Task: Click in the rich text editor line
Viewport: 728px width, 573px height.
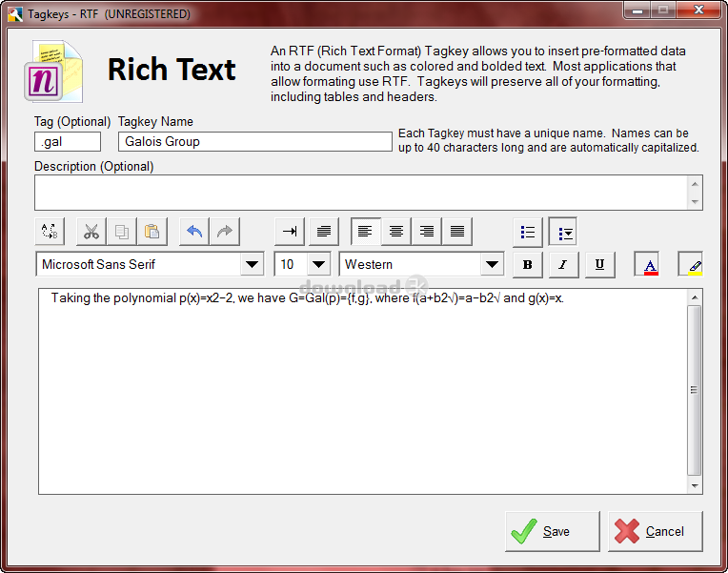Action: (308, 298)
